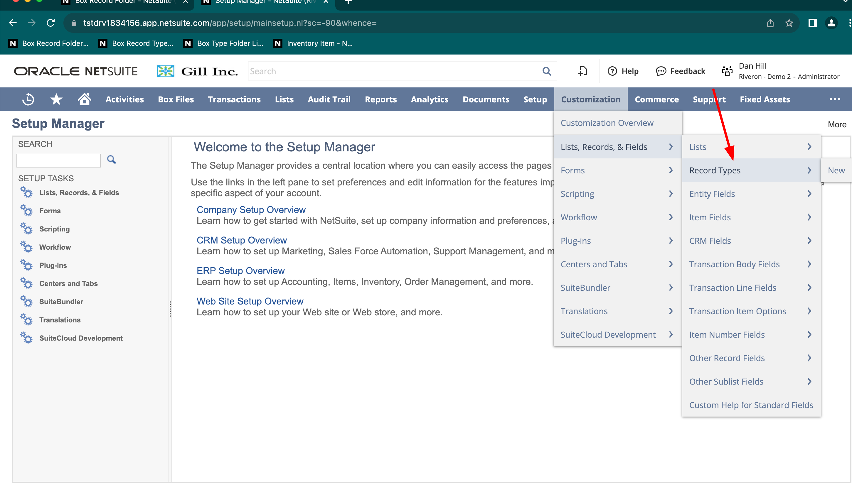Screen dimensions: 852x504
Task: Reload the page in browser
Action: [50, 23]
